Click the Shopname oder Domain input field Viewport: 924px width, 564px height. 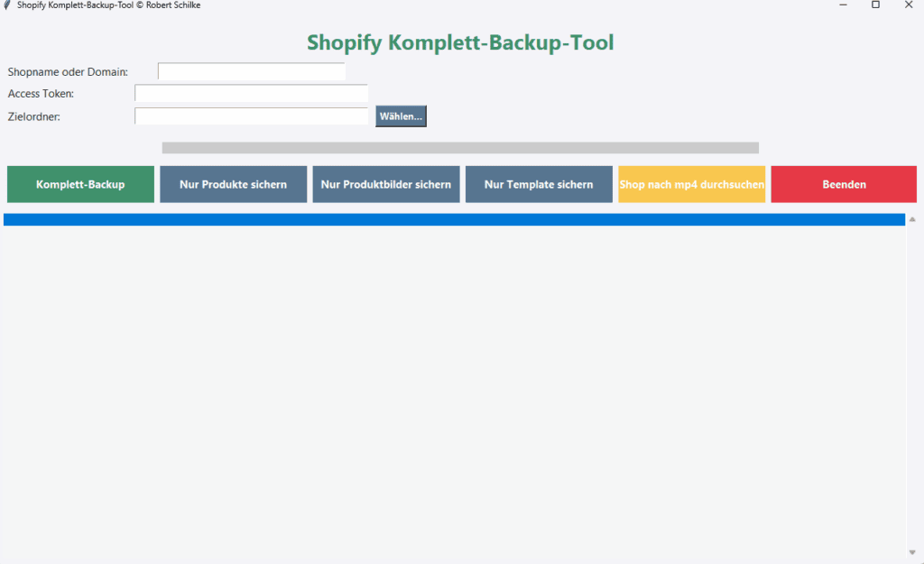point(251,70)
